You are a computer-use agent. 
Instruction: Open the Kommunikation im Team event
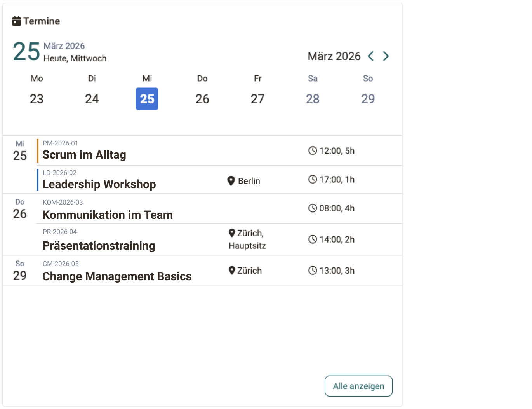[107, 215]
